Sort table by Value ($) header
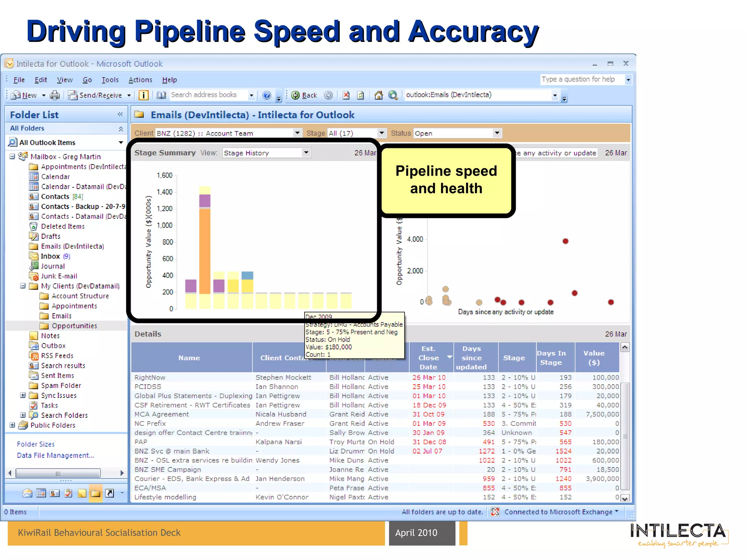Screen dimensions: 747x560 pyautogui.click(x=597, y=358)
